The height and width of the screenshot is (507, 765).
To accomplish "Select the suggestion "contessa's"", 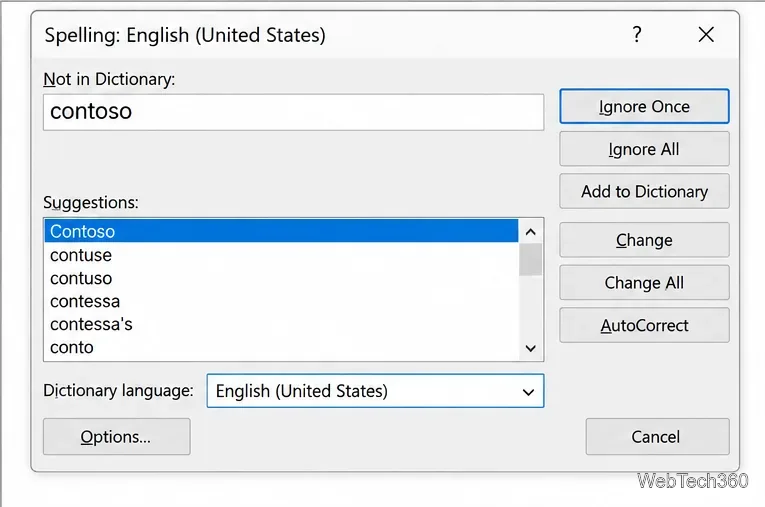I will (x=281, y=324).
